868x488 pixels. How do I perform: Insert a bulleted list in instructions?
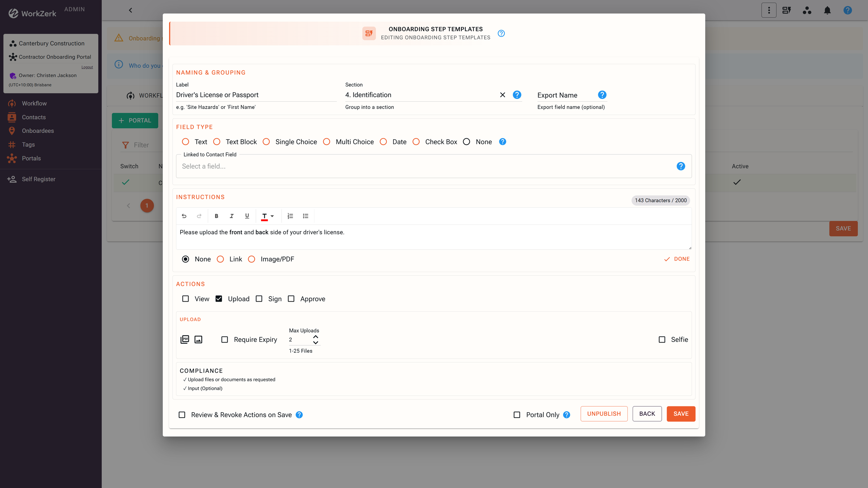[306, 216]
